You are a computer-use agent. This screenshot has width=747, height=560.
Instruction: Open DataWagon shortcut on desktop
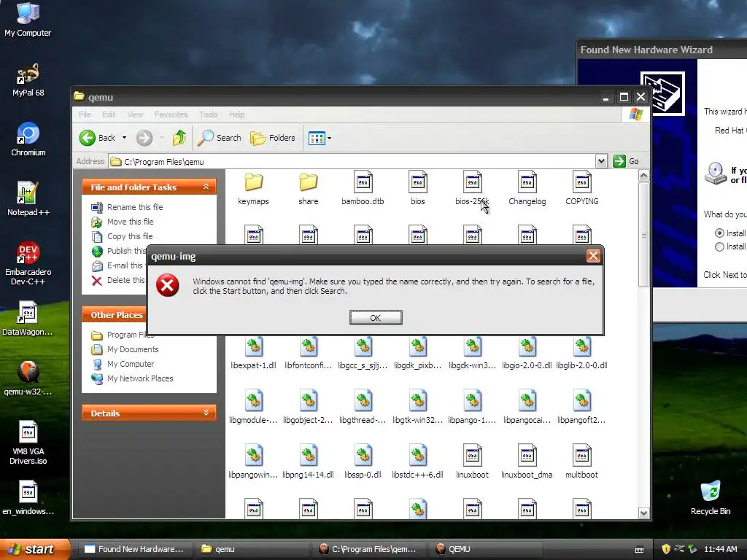point(28,319)
